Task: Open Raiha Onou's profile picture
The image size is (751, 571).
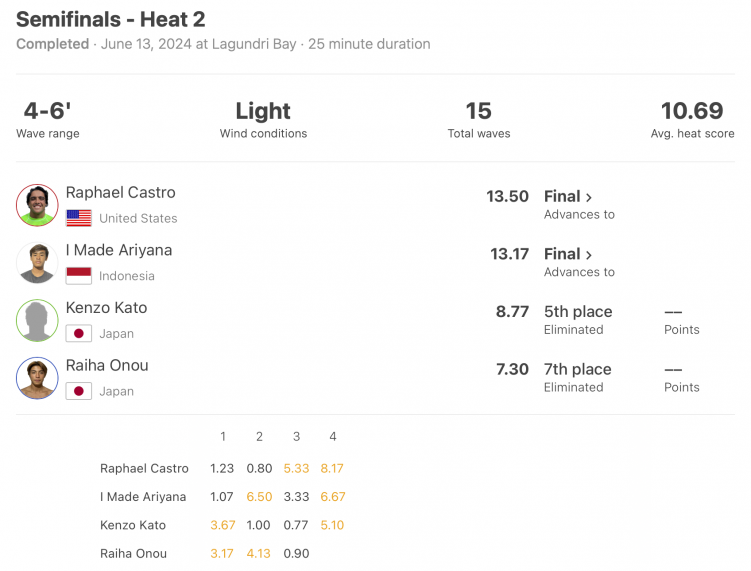Action: pyautogui.click(x=37, y=378)
